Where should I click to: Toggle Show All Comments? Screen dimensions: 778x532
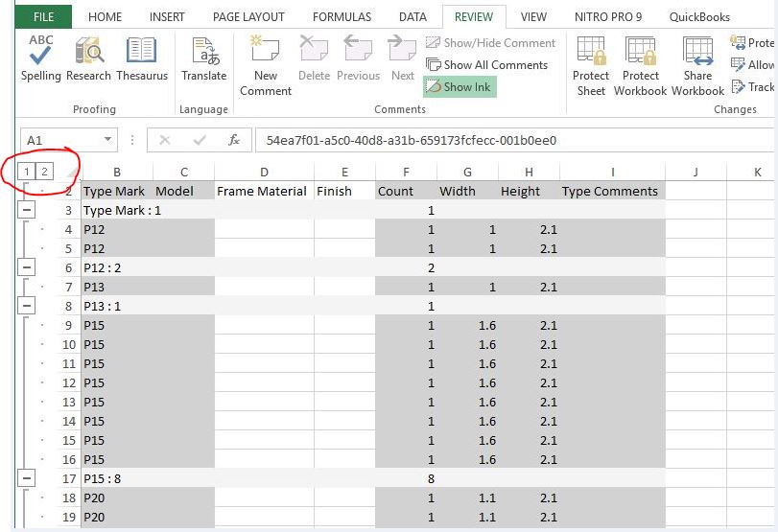[x=486, y=65]
